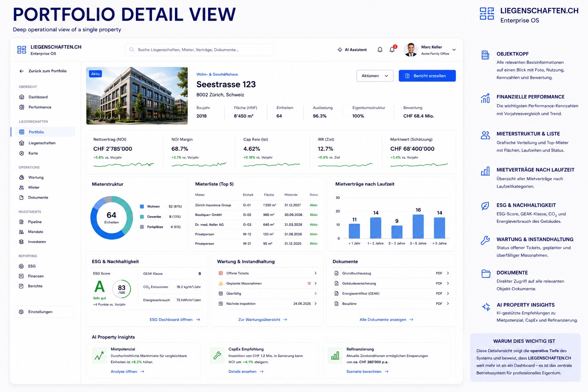This screenshot has width=588, height=392.
Task: Click the Geplante Massnahmen warning icon
Action: [220, 284]
